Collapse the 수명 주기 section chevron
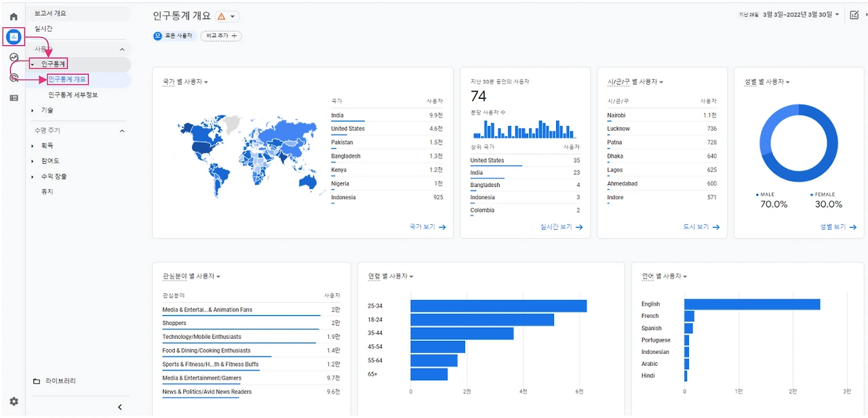 [122, 131]
